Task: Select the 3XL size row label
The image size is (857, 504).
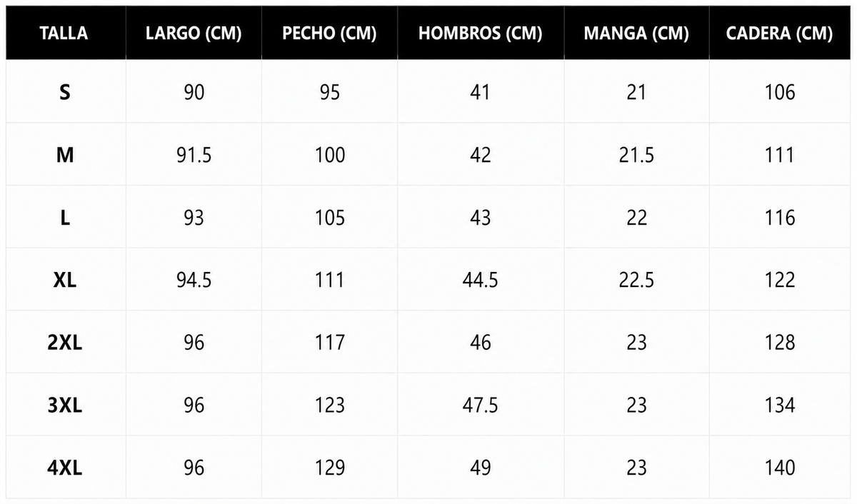Action: point(65,405)
